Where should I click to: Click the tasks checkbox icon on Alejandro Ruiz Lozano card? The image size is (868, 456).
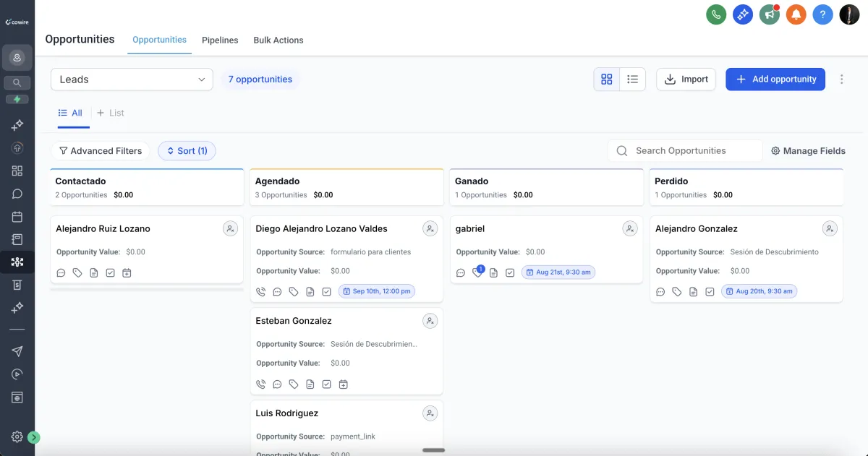(110, 273)
